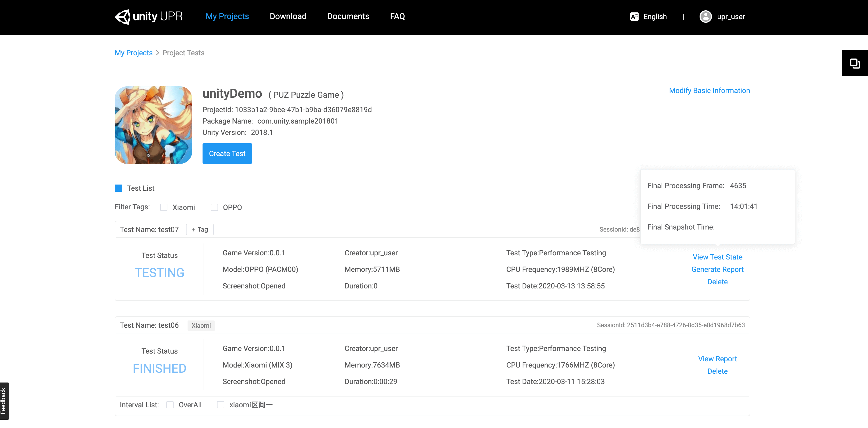Go to the Download menu item

point(288,16)
